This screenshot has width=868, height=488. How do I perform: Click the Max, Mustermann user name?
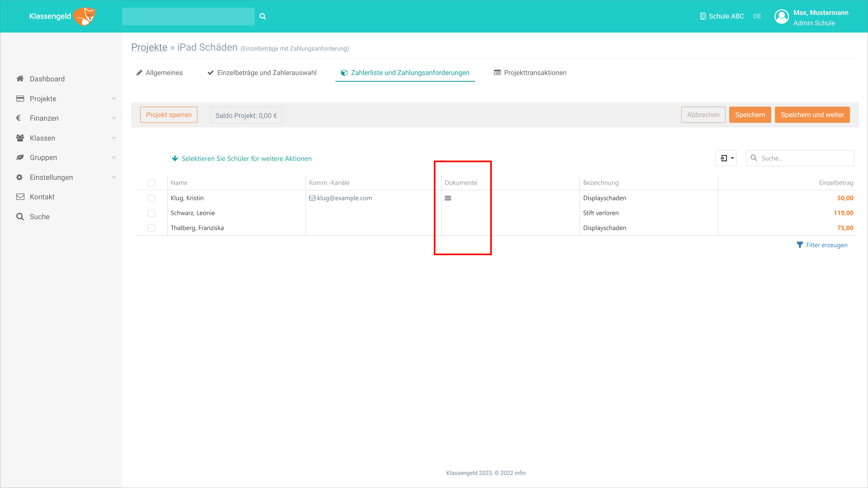(821, 12)
